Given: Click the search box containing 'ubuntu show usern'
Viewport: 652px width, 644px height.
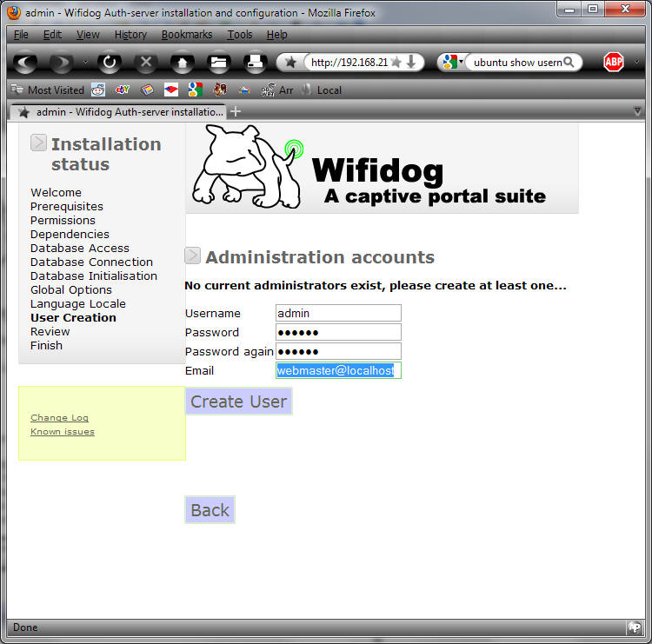Looking at the screenshot, I should pos(517,63).
